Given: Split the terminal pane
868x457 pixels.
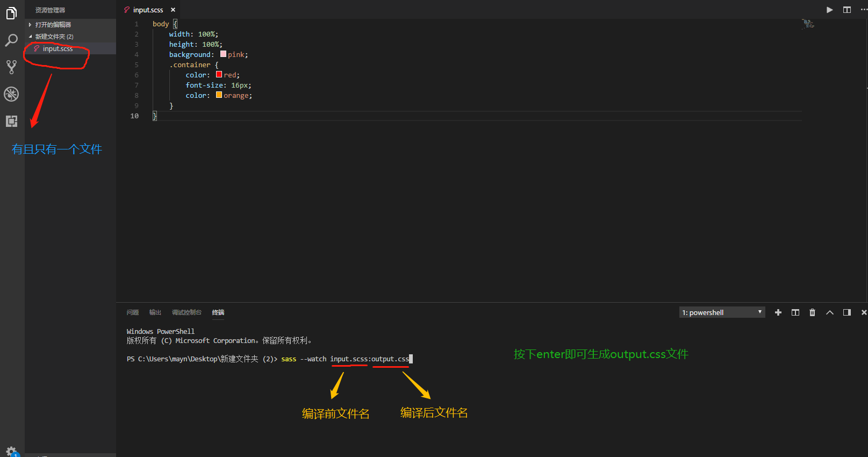Looking at the screenshot, I should pyautogui.click(x=795, y=312).
